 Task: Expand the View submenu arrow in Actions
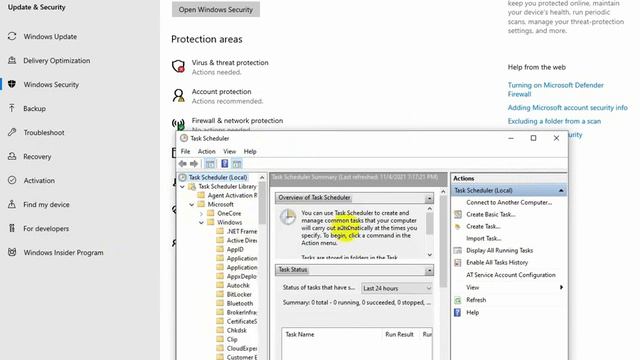pyautogui.click(x=562, y=287)
